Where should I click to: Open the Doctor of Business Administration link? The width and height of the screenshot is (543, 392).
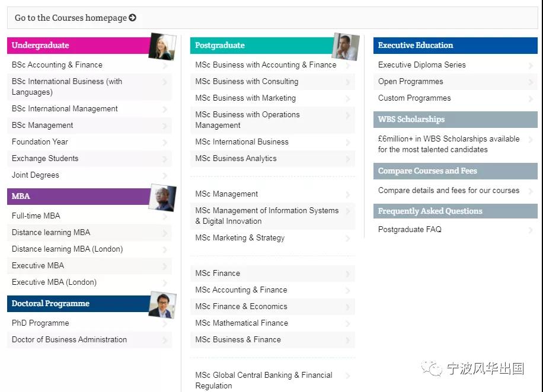[x=69, y=340]
